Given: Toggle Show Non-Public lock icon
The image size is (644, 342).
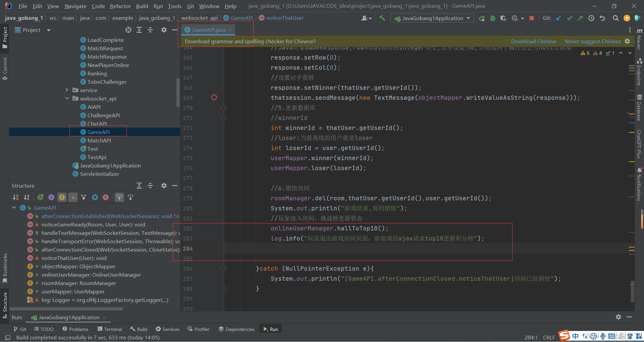Looking at the screenshot, I should [x=73, y=197].
